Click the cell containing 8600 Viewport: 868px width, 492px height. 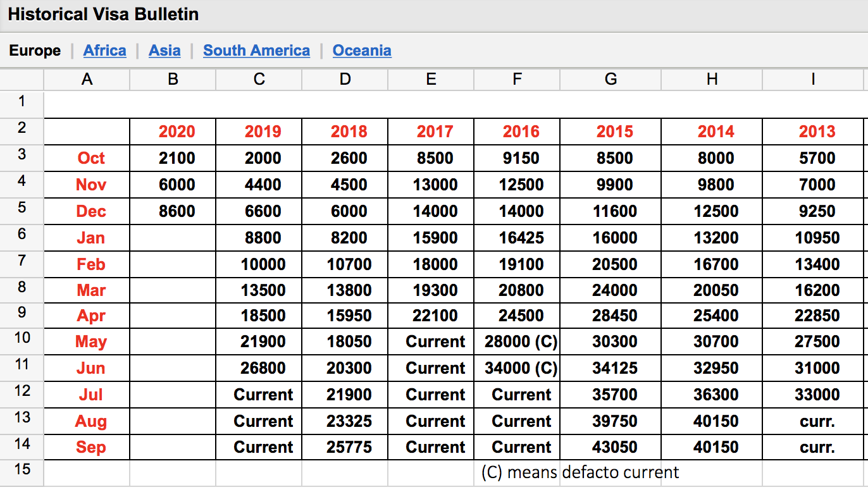[173, 211]
